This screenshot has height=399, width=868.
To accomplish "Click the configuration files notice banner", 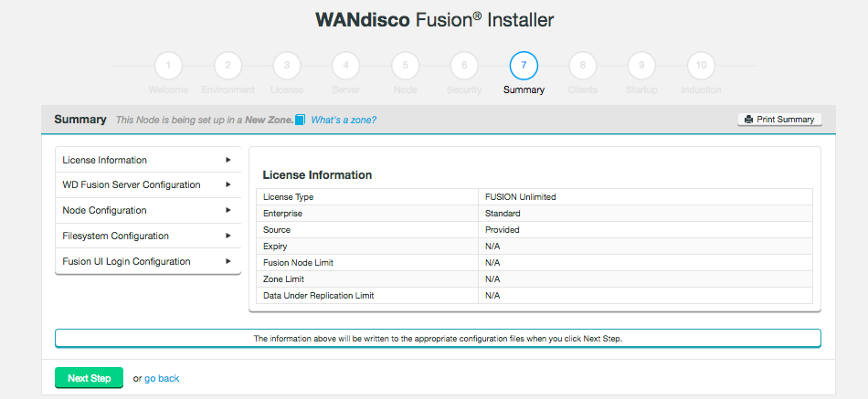I will [438, 339].
